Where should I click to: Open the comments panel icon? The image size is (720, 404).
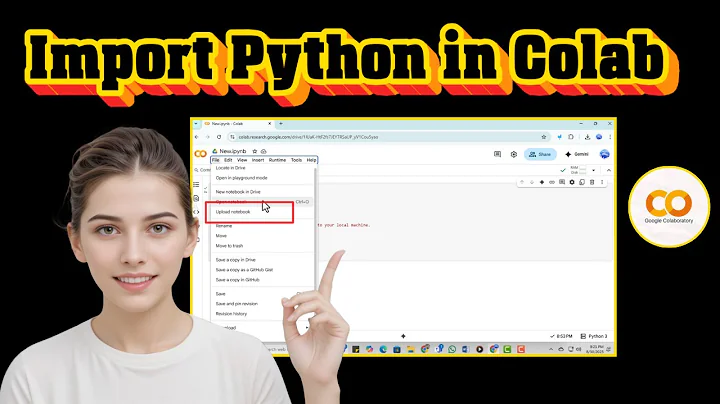point(497,154)
